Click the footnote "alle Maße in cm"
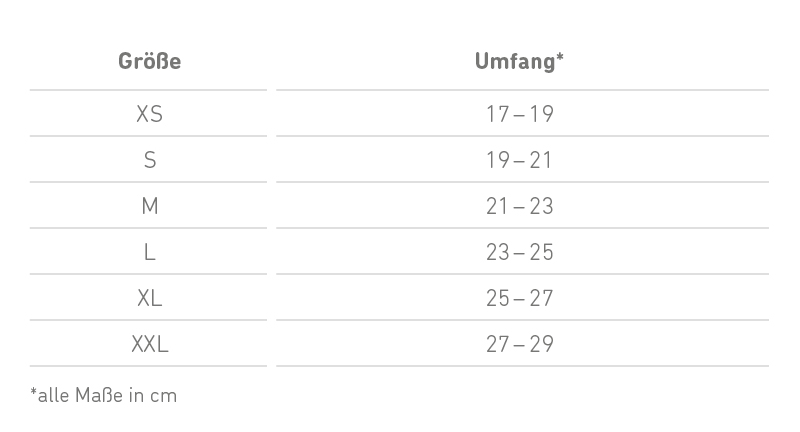Viewport: 800px width, 432px height. click(x=104, y=395)
